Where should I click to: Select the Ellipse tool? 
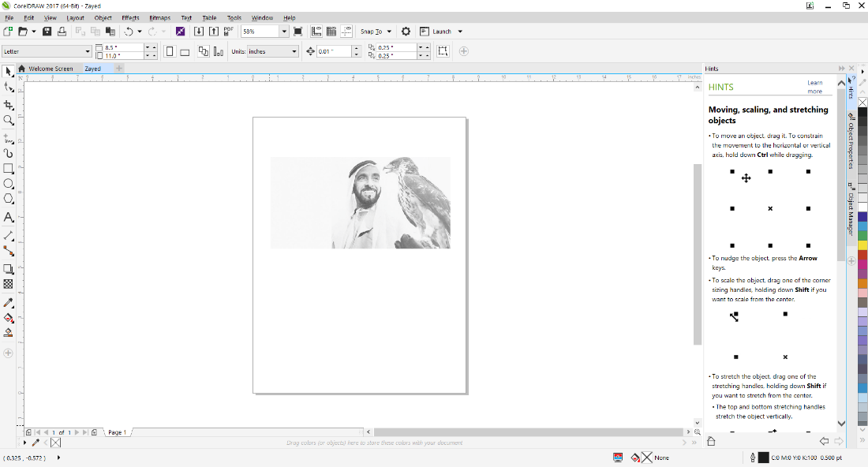click(x=9, y=184)
